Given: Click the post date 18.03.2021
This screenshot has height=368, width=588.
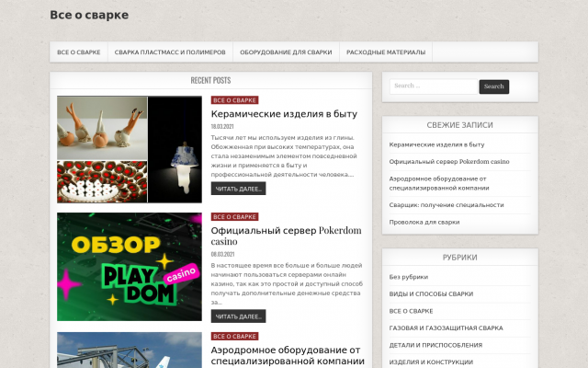Looking at the screenshot, I should [x=222, y=127].
